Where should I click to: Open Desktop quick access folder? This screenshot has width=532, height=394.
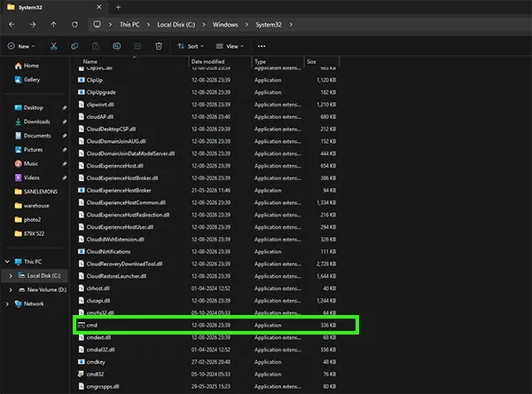click(28, 107)
